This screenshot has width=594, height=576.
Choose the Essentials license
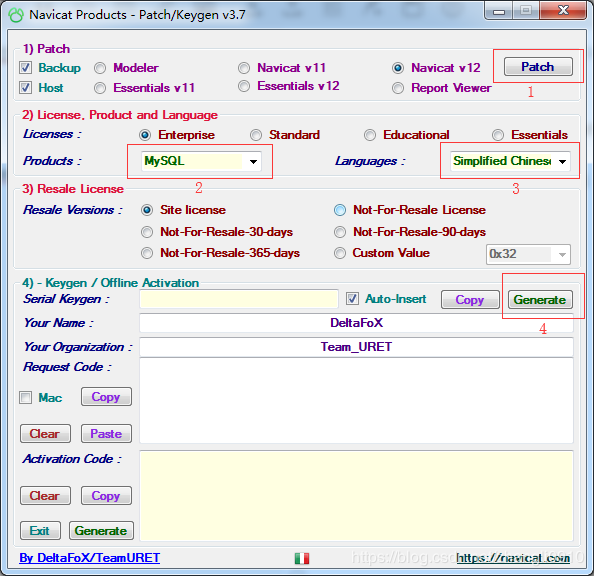[498, 135]
